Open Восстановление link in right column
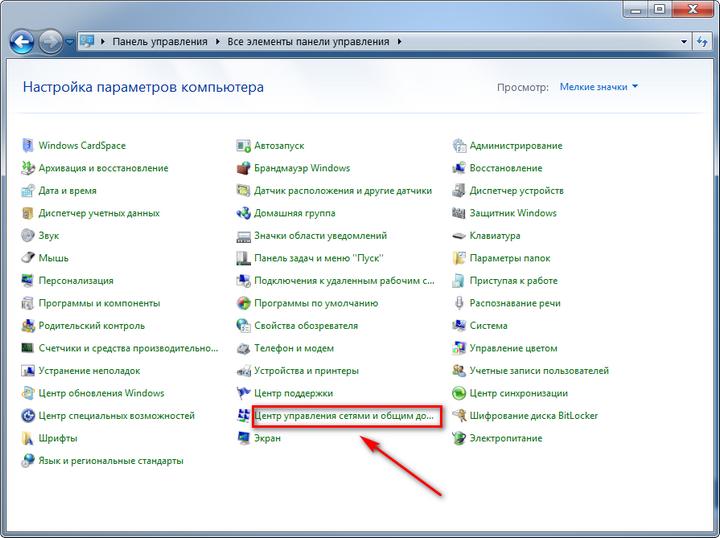Screen dimensions: 720x538 pyautogui.click(x=506, y=168)
